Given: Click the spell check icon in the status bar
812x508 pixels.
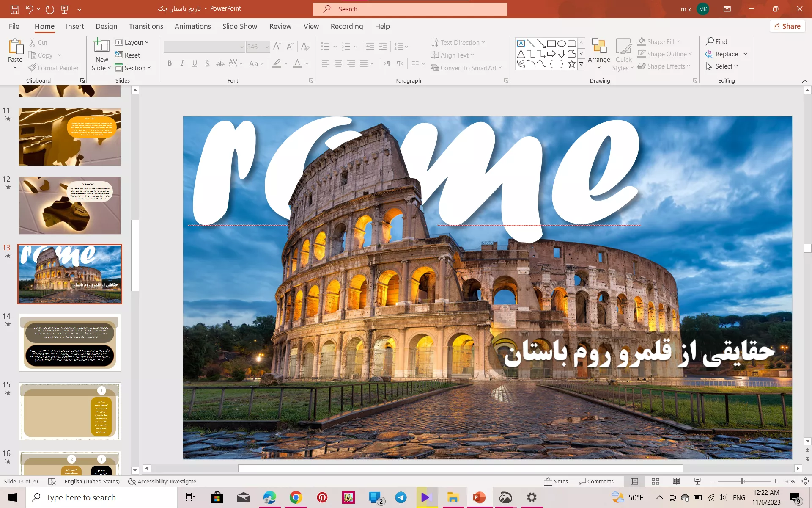Looking at the screenshot, I should 52,481.
